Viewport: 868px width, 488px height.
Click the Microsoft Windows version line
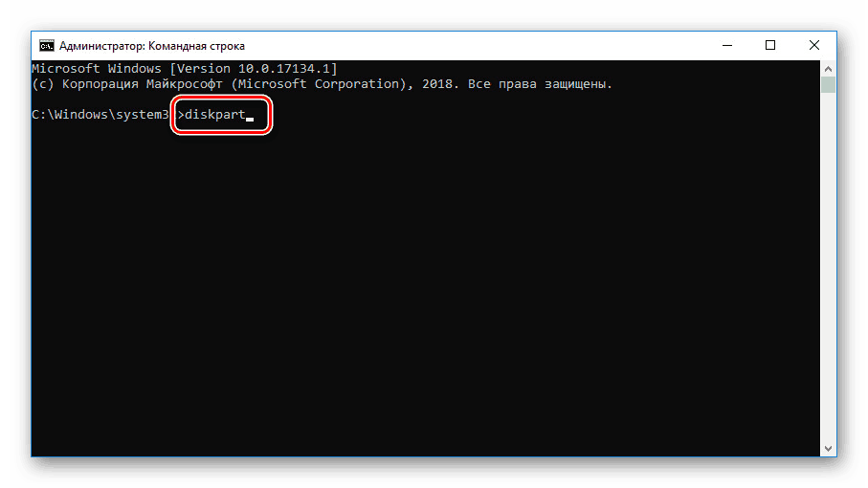point(185,69)
